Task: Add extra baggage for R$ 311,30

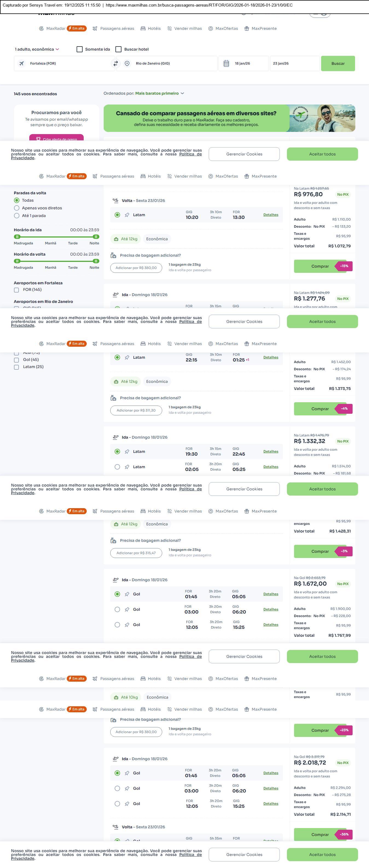Action: (136, 410)
